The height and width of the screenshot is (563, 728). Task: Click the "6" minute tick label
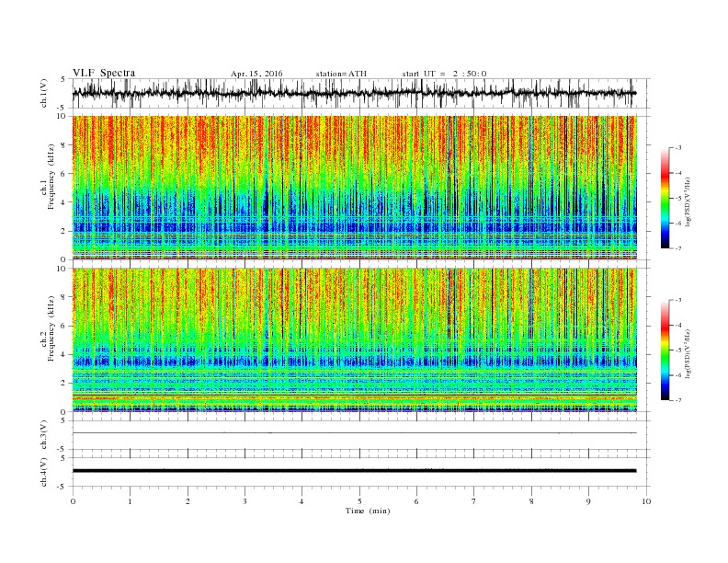tap(416, 501)
